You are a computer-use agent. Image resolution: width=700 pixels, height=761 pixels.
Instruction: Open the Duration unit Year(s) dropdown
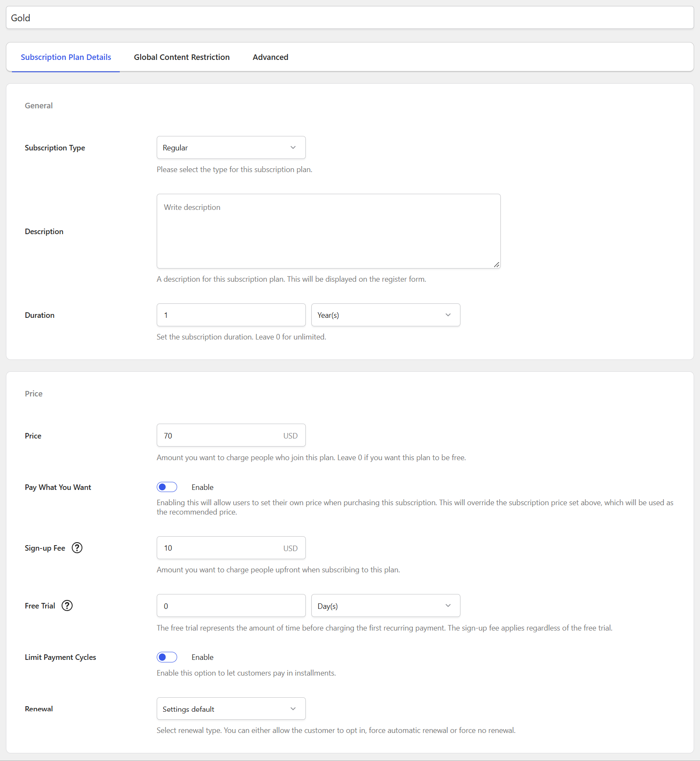386,315
